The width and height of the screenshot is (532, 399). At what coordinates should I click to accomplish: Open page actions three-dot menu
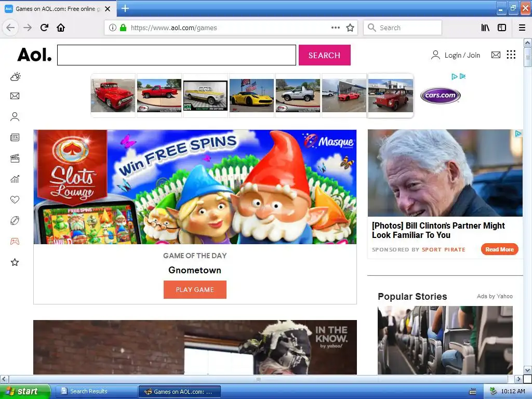pos(336,28)
